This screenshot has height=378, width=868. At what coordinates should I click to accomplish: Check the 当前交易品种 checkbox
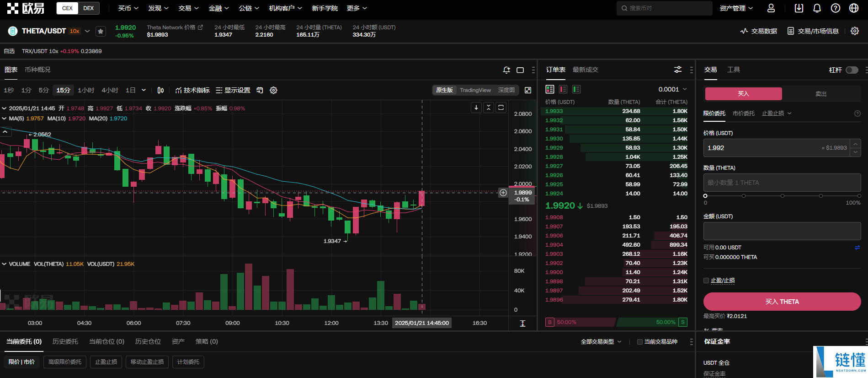[x=640, y=342]
